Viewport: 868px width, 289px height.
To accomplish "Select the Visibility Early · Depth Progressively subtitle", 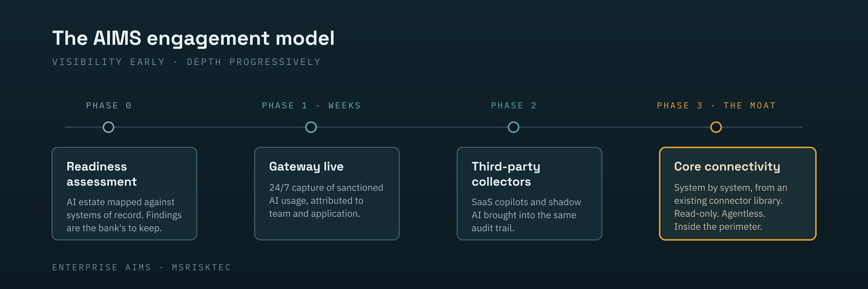I will [186, 62].
